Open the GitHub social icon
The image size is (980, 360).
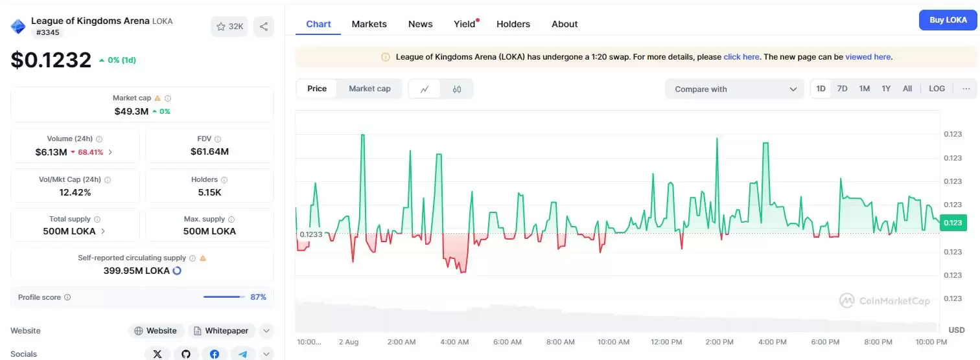186,354
